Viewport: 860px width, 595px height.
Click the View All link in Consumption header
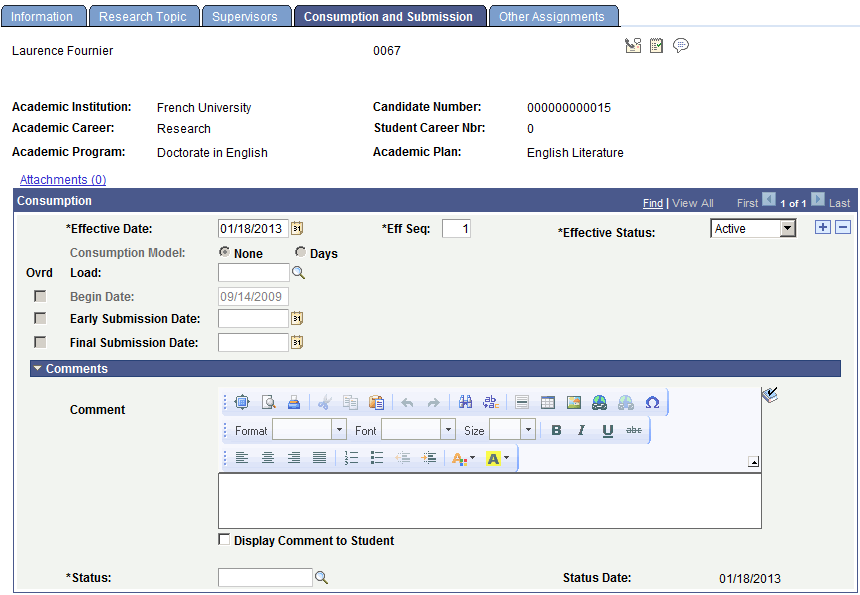tap(692, 202)
